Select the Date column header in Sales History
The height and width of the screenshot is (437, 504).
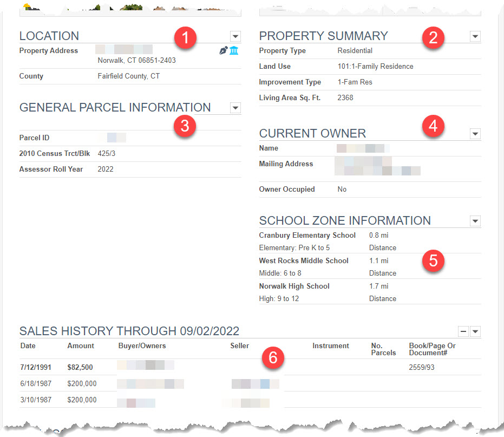click(x=27, y=345)
